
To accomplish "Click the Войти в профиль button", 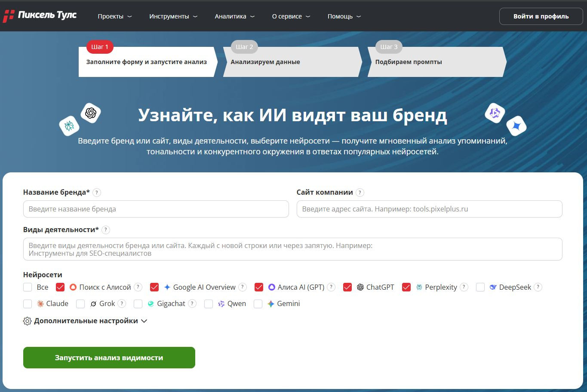I will (541, 16).
